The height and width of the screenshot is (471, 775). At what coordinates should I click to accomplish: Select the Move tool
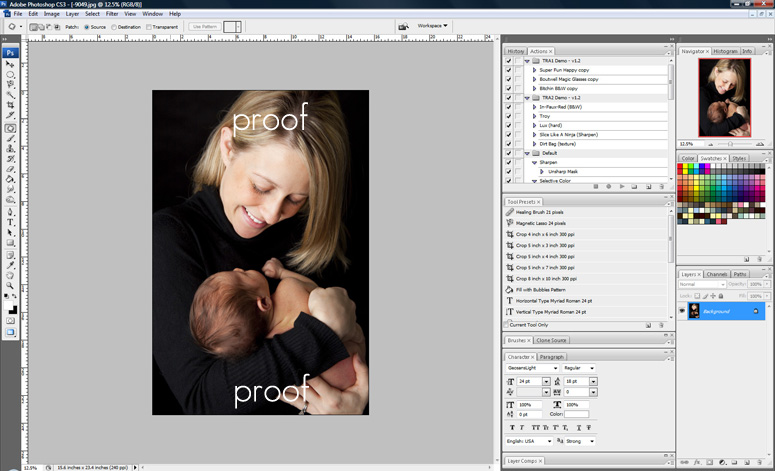pos(10,64)
